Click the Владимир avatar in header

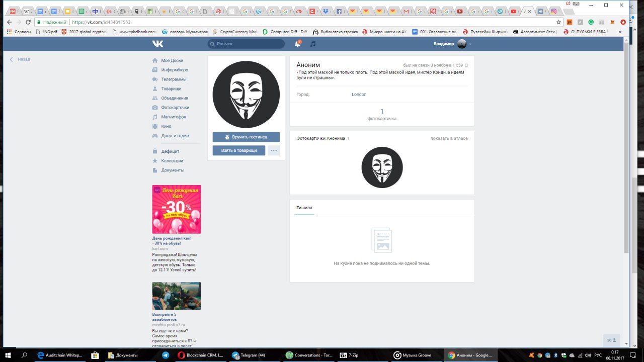click(462, 44)
